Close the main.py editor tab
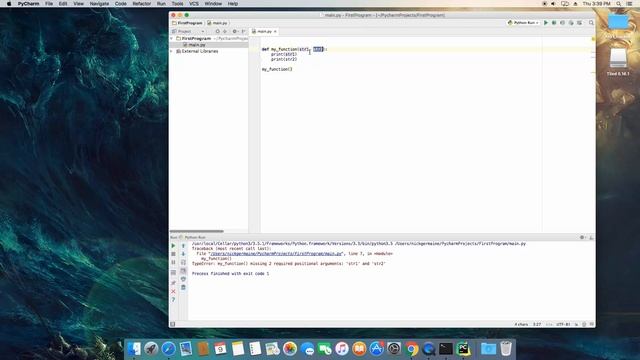The image size is (640, 360). [x=275, y=31]
